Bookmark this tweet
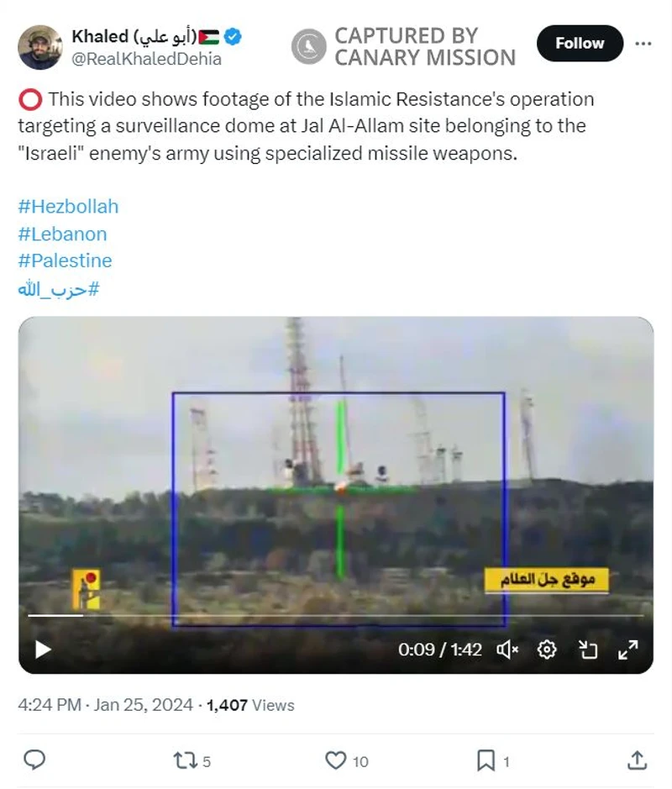 click(x=493, y=760)
